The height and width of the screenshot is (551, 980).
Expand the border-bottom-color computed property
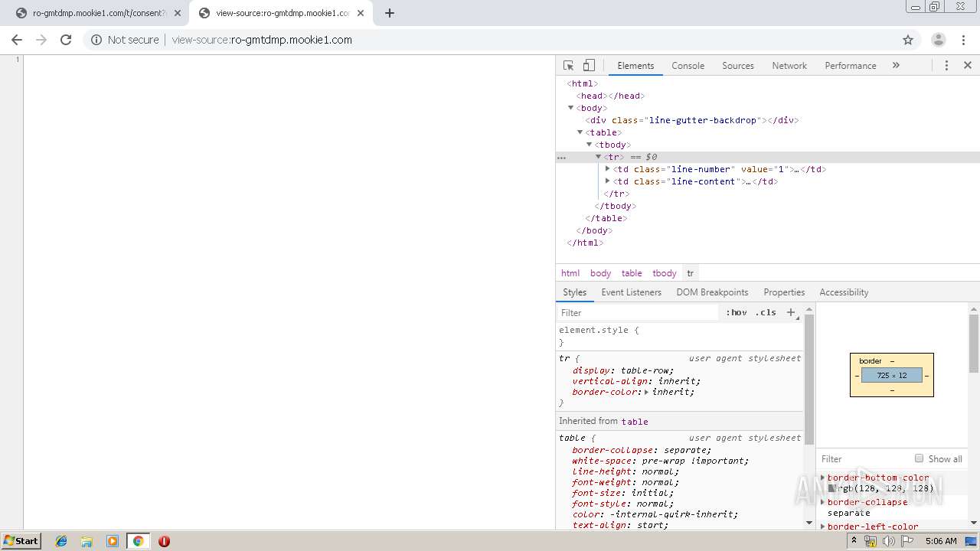coord(823,478)
